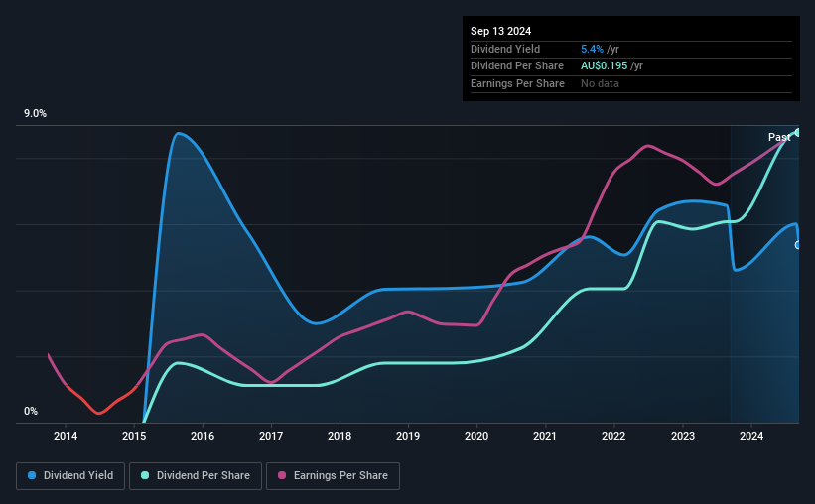Click the Dividend Per Share tooltip row label
Screen dimensions: 815x504
click(x=516, y=66)
